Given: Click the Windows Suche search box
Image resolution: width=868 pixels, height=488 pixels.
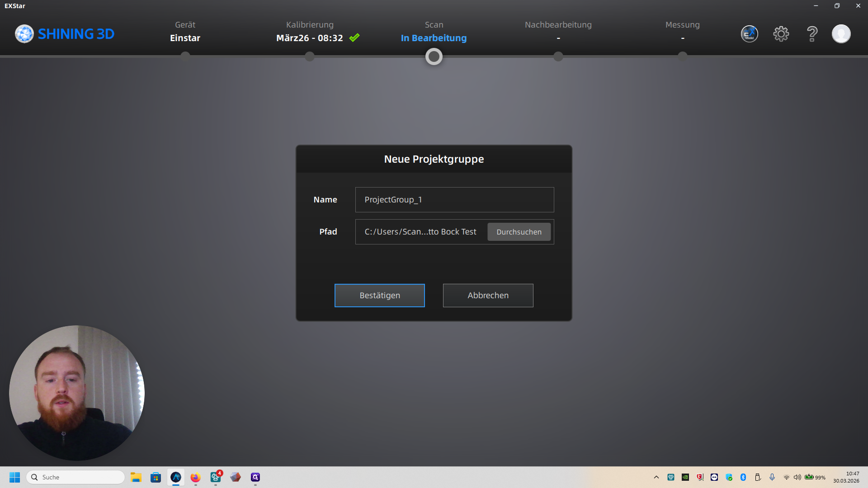Looking at the screenshot, I should (x=77, y=477).
